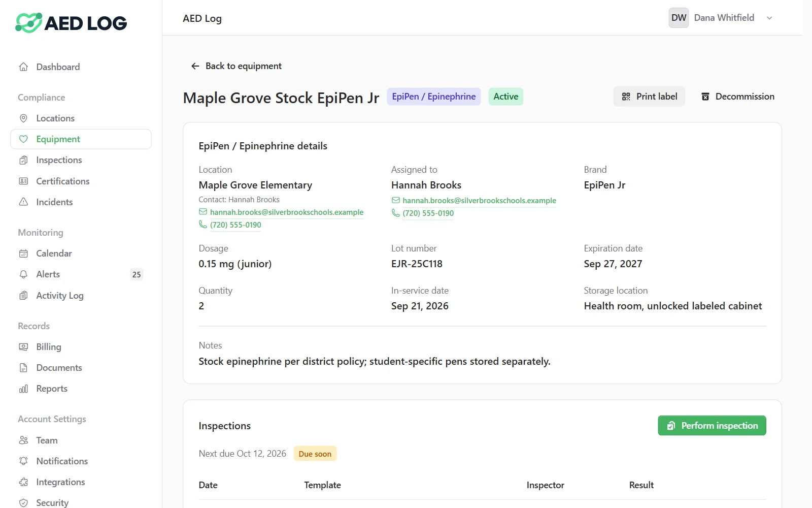Open Dana Whitfield account dropdown name
This screenshot has height=508, width=812.
(x=724, y=18)
